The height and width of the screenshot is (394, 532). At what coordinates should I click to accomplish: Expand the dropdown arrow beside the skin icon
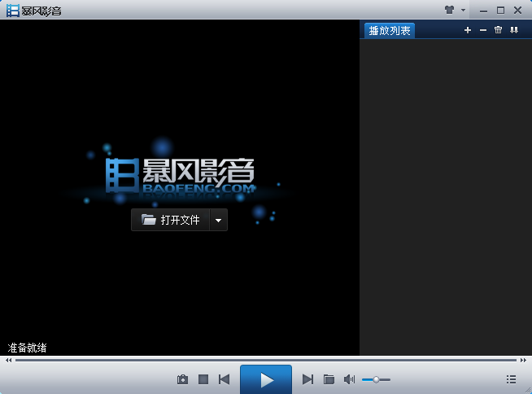[x=463, y=11]
